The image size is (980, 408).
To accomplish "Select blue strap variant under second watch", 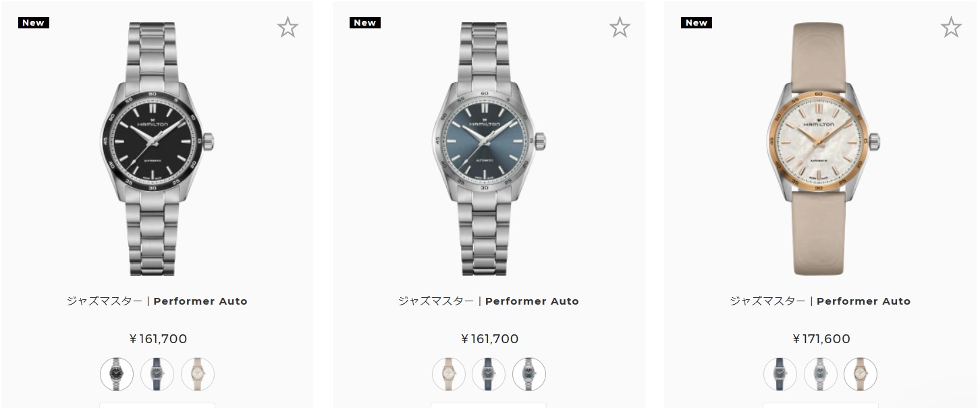I will point(489,374).
